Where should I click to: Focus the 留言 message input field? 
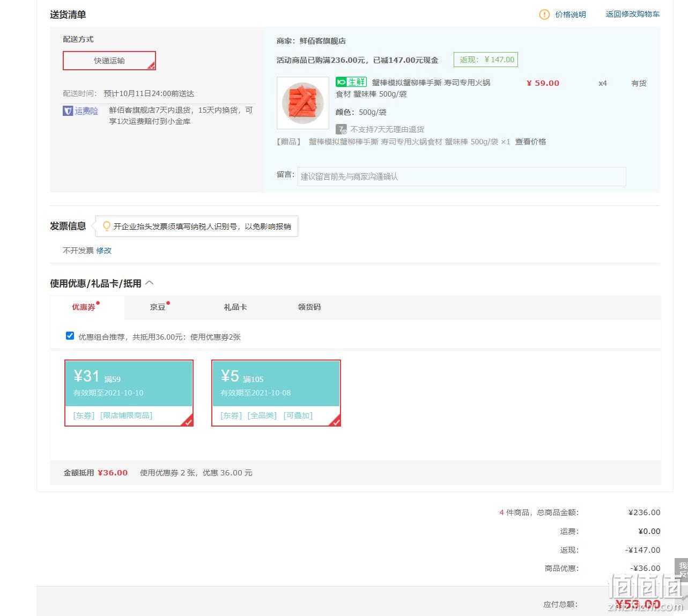click(x=461, y=177)
